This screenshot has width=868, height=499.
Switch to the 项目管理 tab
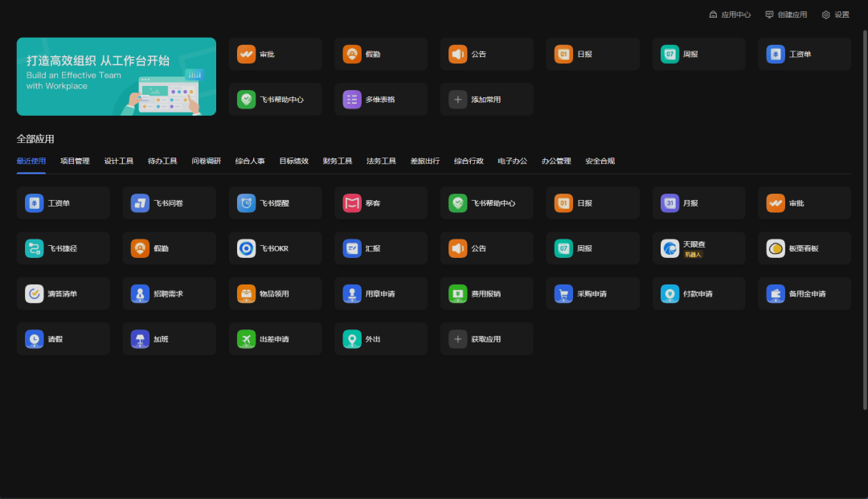pos(75,161)
